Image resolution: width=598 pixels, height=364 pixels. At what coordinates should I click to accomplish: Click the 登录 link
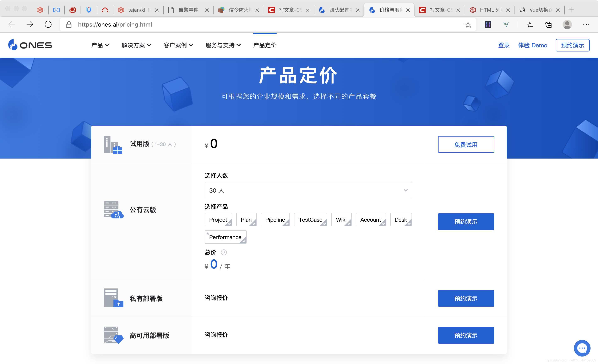(x=504, y=45)
